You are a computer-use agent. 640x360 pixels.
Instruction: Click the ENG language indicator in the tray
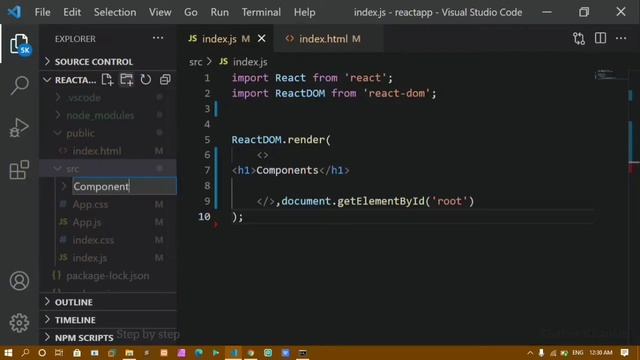click(x=578, y=353)
